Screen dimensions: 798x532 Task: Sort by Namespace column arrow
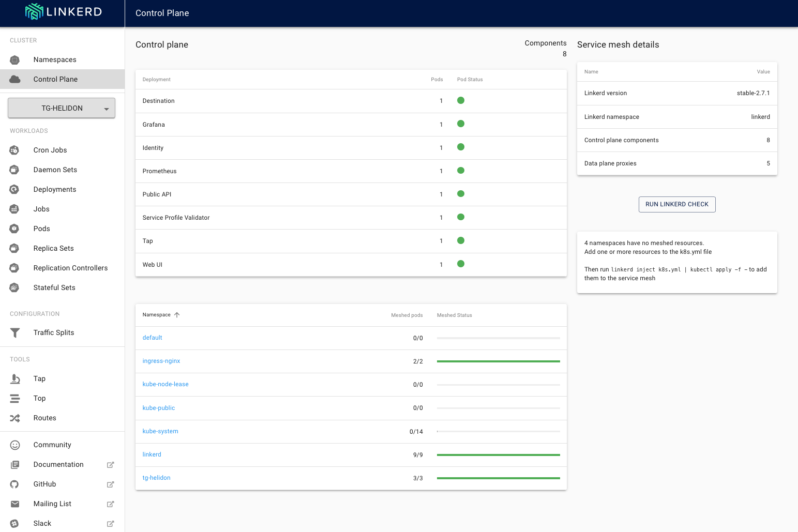tap(177, 315)
